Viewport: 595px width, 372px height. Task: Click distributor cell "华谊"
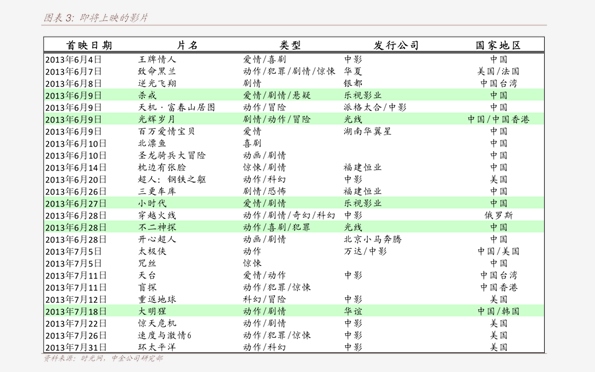point(353,312)
